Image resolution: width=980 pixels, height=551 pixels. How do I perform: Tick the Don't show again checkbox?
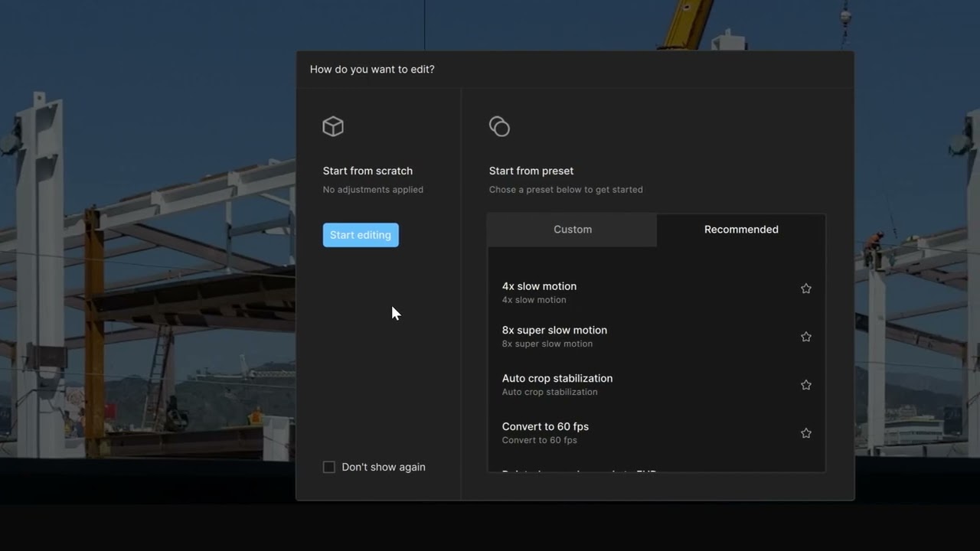coord(329,467)
